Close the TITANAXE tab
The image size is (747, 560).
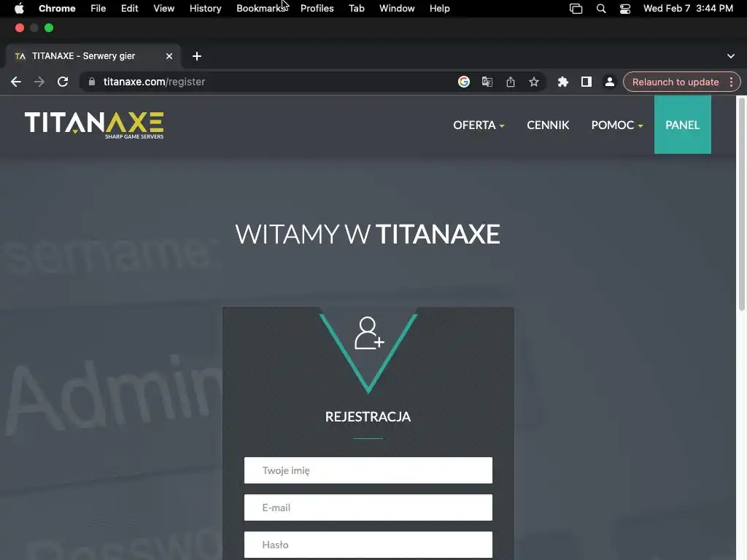169,56
